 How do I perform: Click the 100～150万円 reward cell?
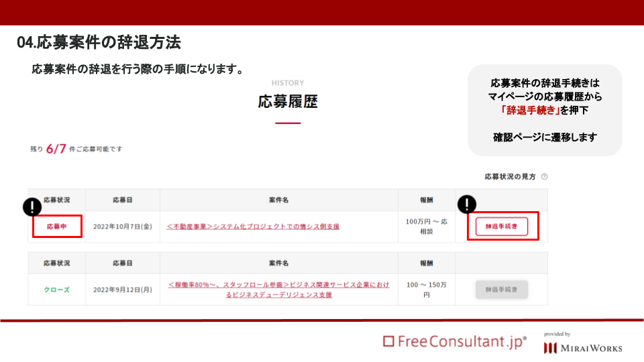pos(427,290)
